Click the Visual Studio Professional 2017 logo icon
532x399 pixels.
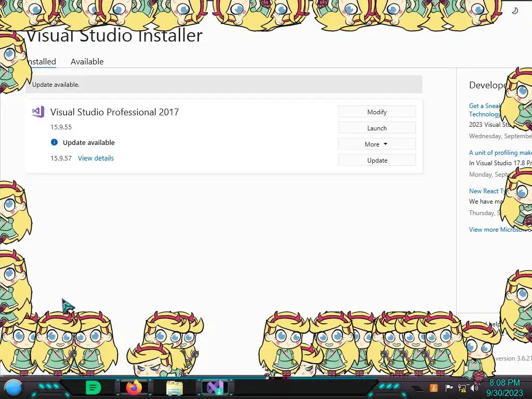click(38, 112)
